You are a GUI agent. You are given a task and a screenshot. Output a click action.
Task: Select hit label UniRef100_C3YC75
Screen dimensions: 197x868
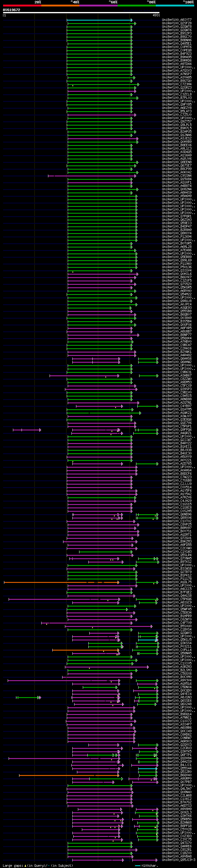click(177, 839)
